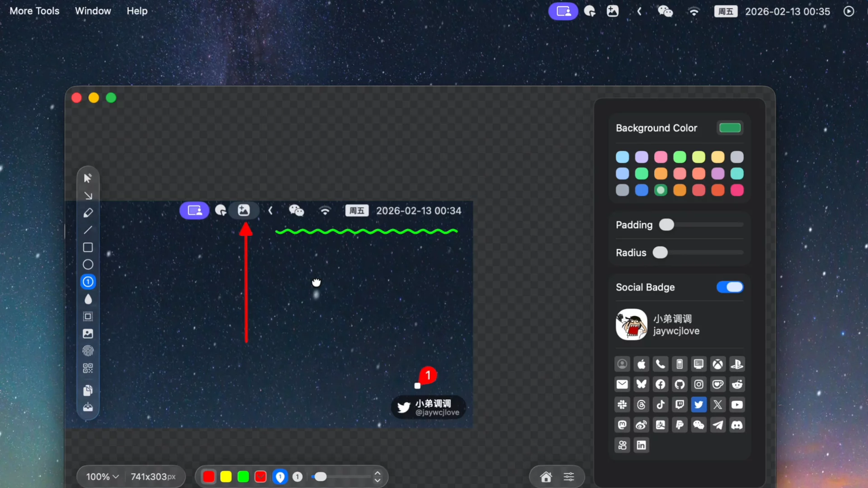This screenshot has height=488, width=868.
Task: Click the jaywcjlove profile avatar
Action: (x=631, y=324)
